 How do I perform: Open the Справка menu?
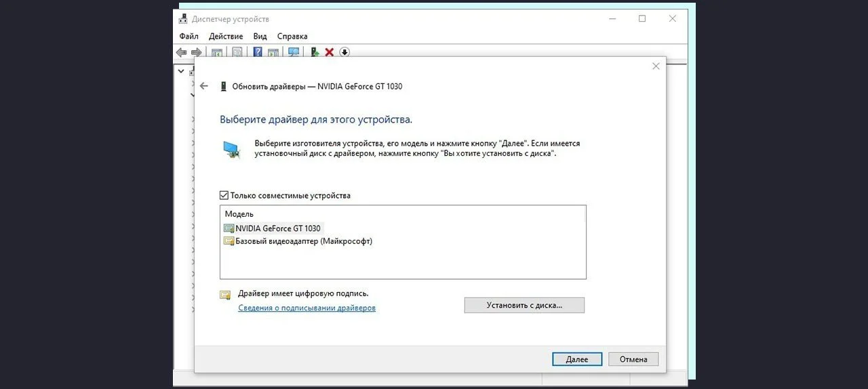pos(292,36)
